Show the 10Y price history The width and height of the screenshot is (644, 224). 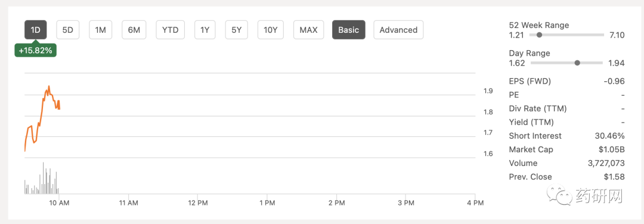point(271,30)
